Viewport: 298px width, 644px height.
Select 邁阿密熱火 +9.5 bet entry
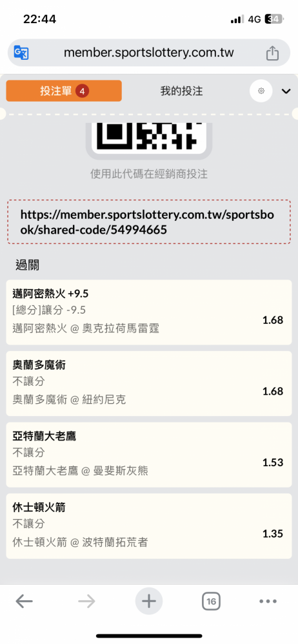tap(149, 312)
